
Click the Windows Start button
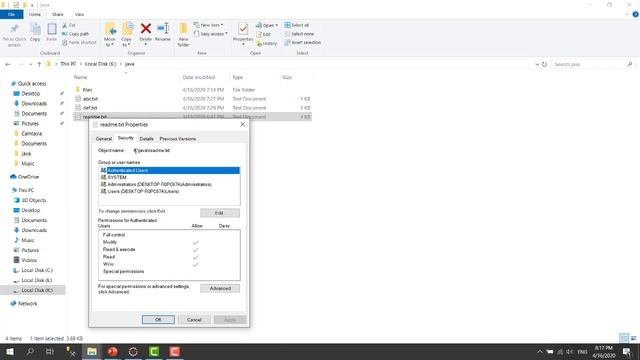coord(10,352)
